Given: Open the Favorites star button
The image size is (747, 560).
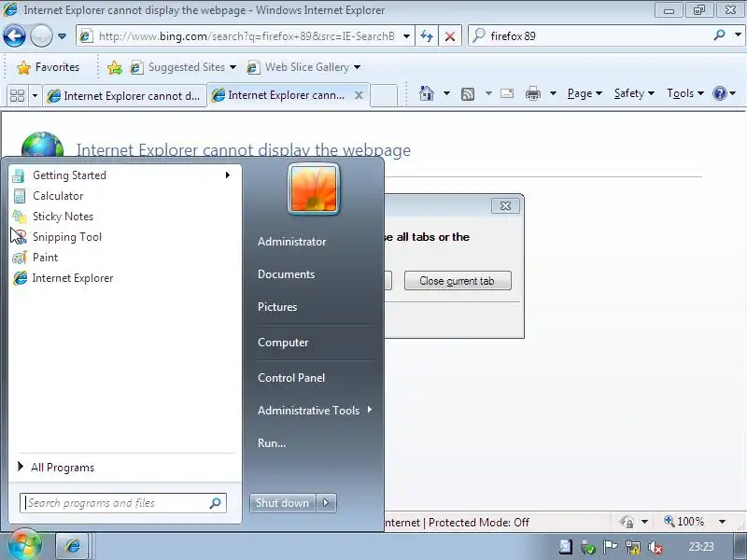Looking at the screenshot, I should (49, 67).
